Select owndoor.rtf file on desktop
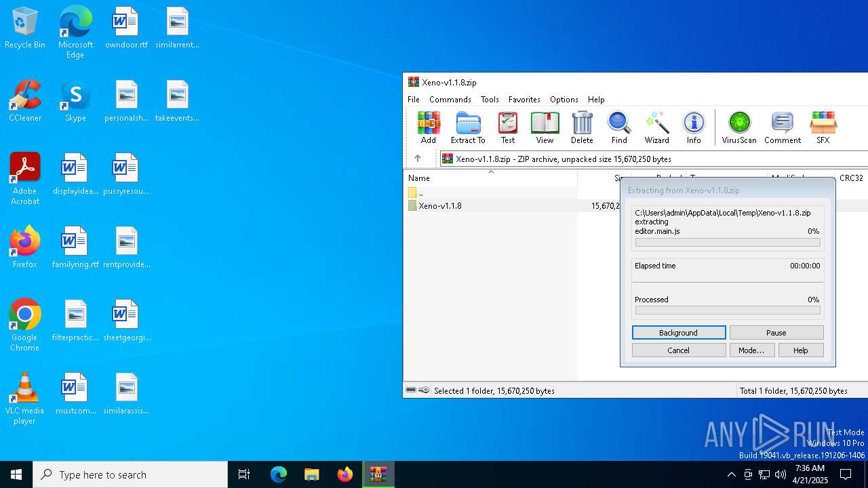868x488 pixels. click(x=126, y=28)
